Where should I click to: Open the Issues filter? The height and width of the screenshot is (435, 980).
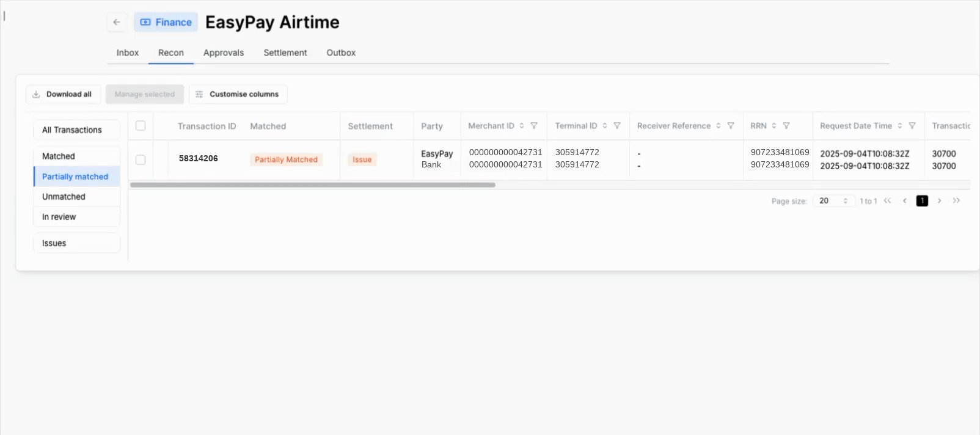pyautogui.click(x=76, y=243)
